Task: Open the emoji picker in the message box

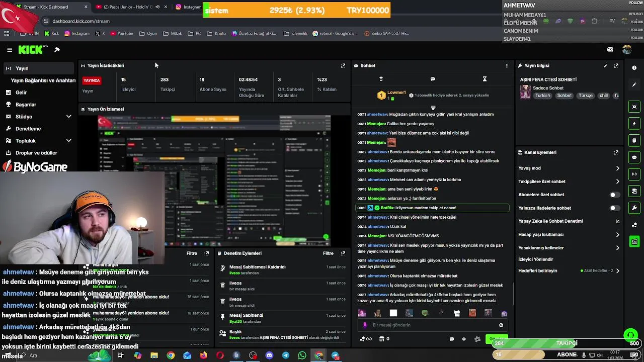Action: point(501,325)
